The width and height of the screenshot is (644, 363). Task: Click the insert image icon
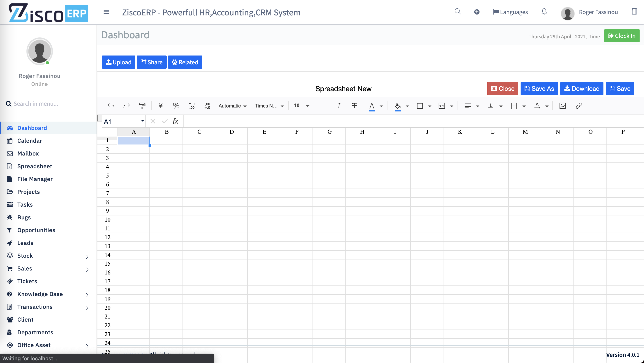(562, 106)
